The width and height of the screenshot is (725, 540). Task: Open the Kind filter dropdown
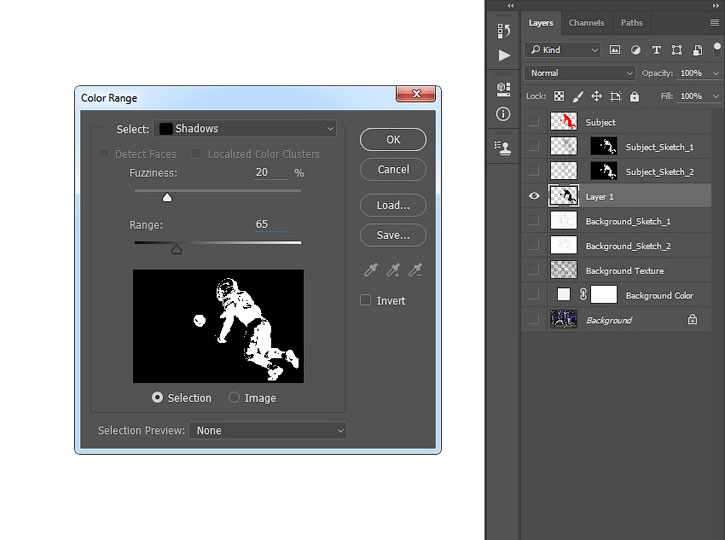pos(562,50)
